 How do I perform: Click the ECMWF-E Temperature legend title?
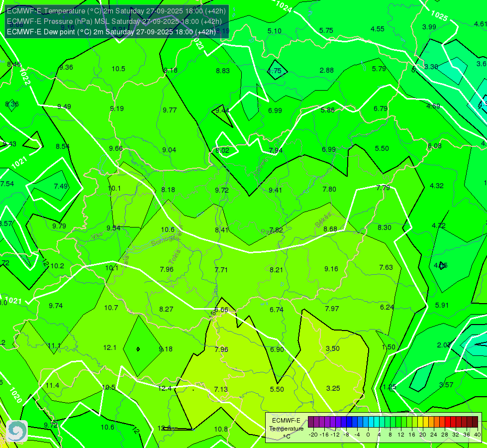[x=286, y=429]
